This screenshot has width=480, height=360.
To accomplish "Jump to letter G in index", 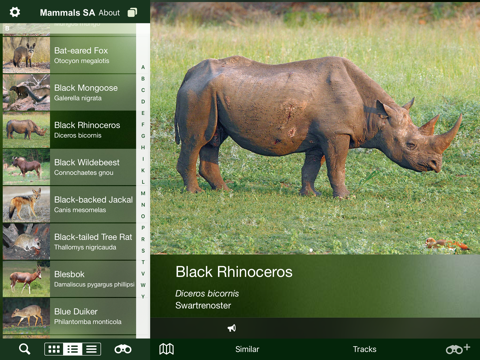I will pos(143,136).
